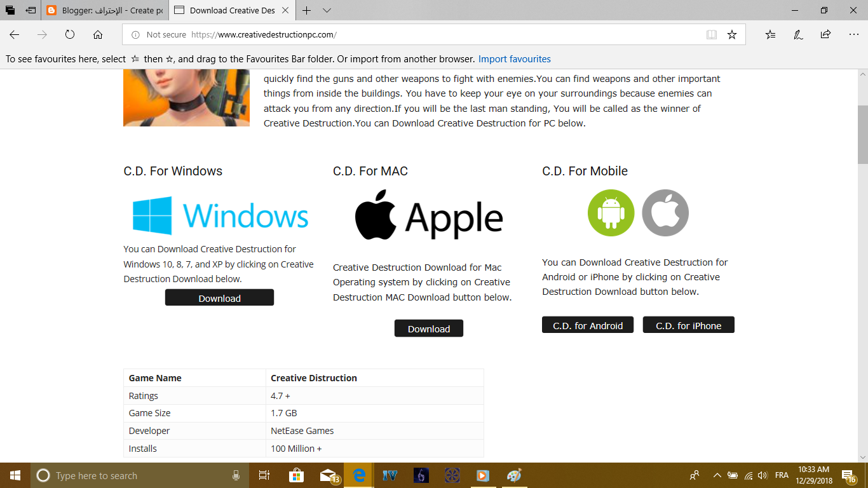The height and width of the screenshot is (488, 868).
Task: Click Download button under MAC section
Action: (429, 329)
